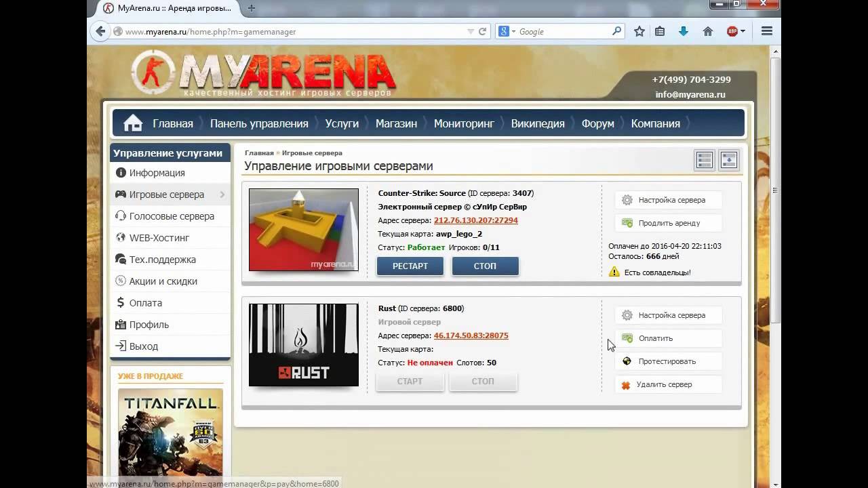Click the page vertical scrollbar
868x488 pixels.
click(776, 190)
